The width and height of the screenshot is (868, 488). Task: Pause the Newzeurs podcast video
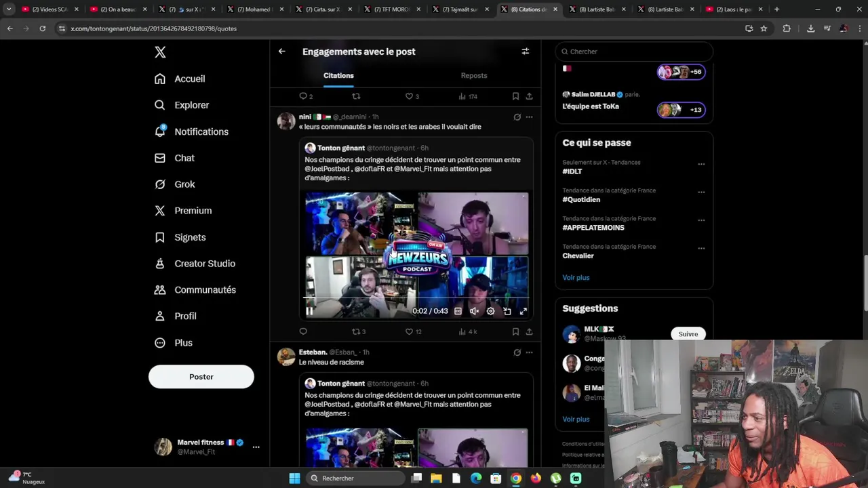(309, 311)
